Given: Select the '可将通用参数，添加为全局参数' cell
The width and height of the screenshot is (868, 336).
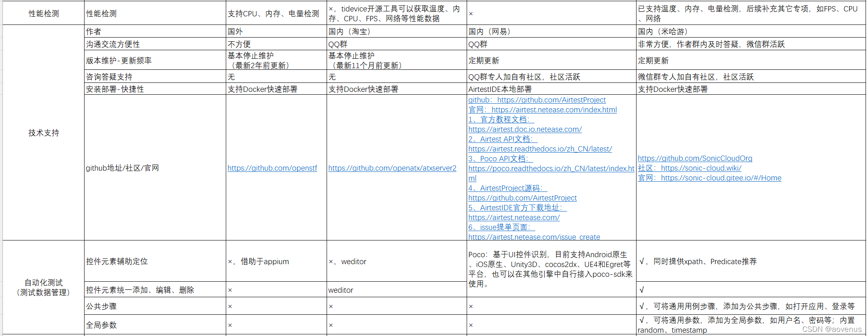Looking at the screenshot, I should (x=751, y=325).
